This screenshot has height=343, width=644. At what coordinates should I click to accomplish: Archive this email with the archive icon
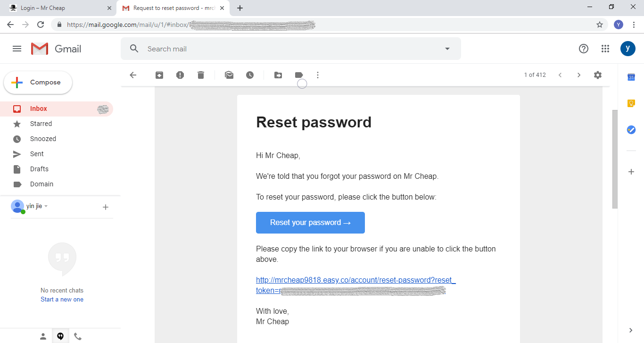coord(159,75)
